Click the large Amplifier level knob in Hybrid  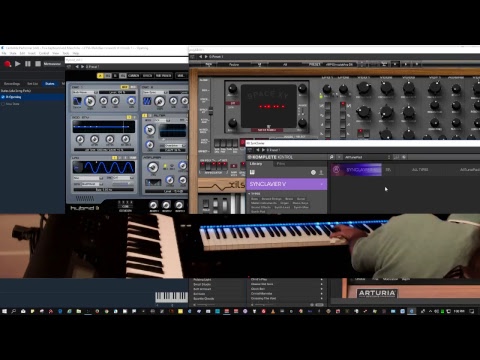(x=153, y=167)
